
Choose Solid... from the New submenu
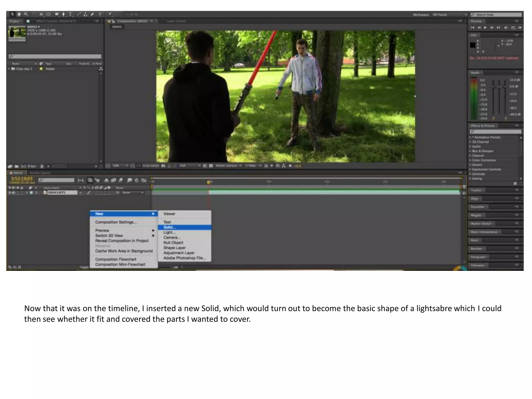point(170,227)
